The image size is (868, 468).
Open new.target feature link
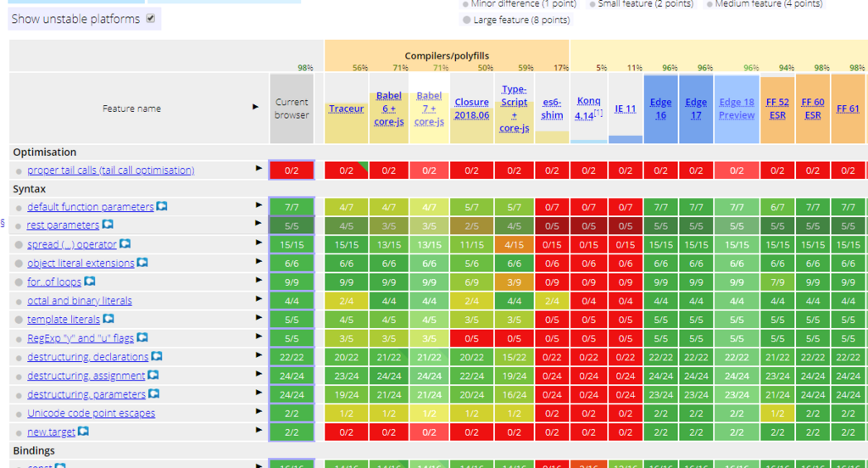point(51,432)
